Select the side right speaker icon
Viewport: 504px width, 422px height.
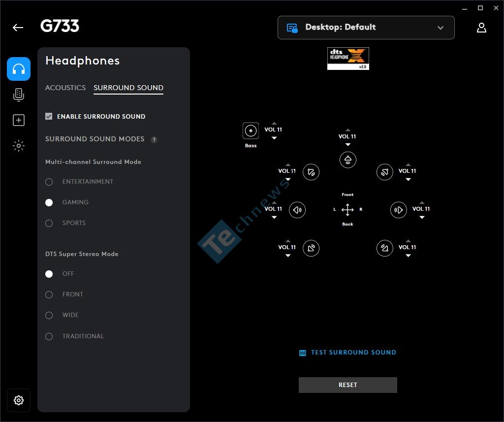[399, 210]
